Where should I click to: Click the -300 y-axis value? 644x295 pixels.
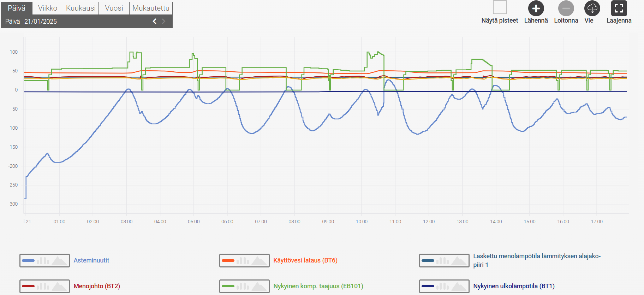pyautogui.click(x=13, y=204)
